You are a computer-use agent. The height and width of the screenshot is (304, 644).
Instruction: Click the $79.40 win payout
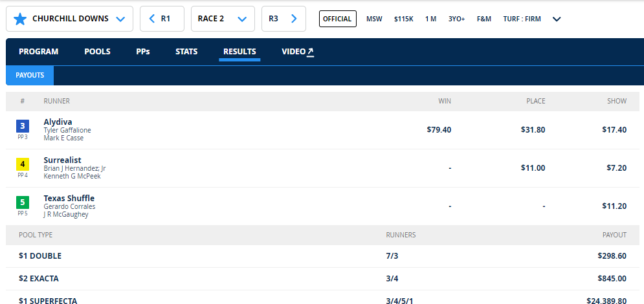click(439, 129)
